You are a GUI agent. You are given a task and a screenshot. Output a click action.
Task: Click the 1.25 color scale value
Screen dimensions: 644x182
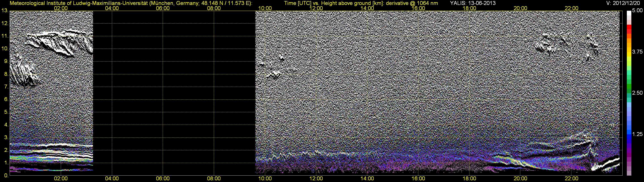click(637, 134)
